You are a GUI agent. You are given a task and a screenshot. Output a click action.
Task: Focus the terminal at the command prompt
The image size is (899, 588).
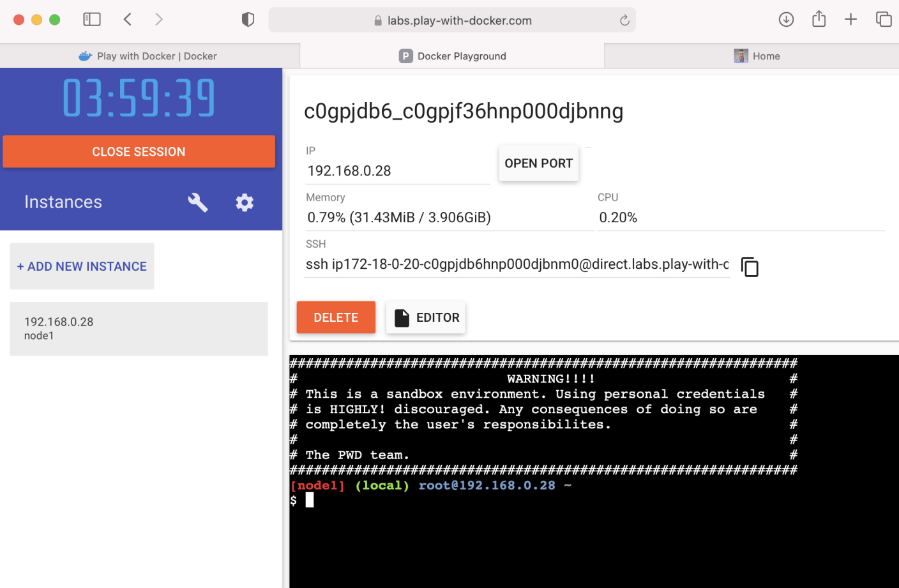[x=310, y=501]
